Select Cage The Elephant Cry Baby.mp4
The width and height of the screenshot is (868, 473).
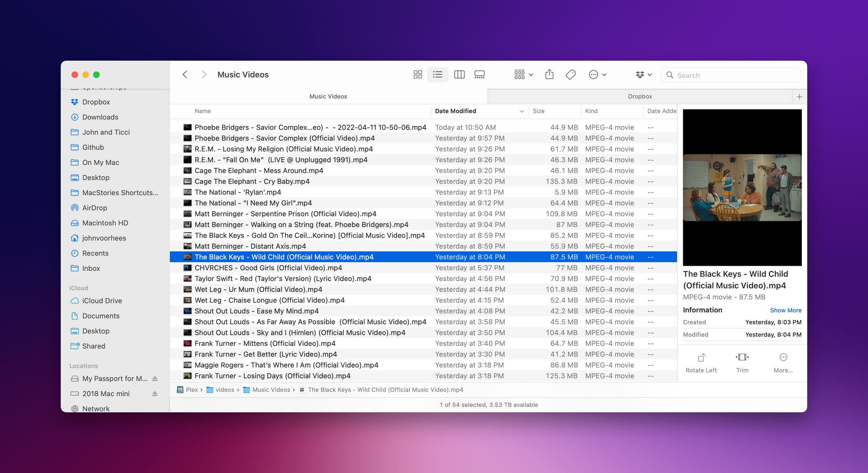[423, 181]
